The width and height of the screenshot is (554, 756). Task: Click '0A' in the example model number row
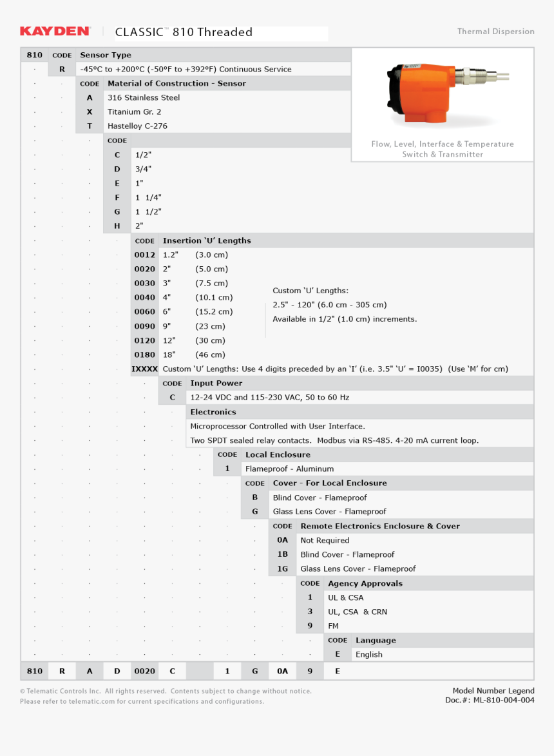pos(282,671)
